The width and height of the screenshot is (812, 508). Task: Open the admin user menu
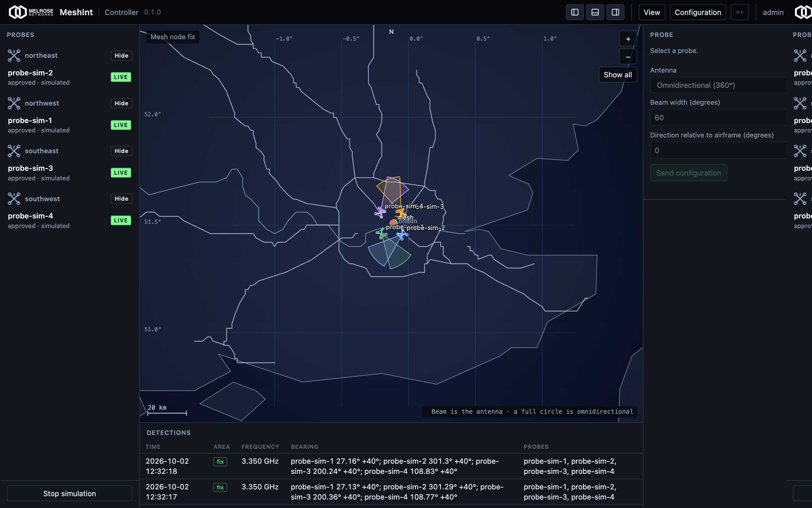pyautogui.click(x=773, y=12)
